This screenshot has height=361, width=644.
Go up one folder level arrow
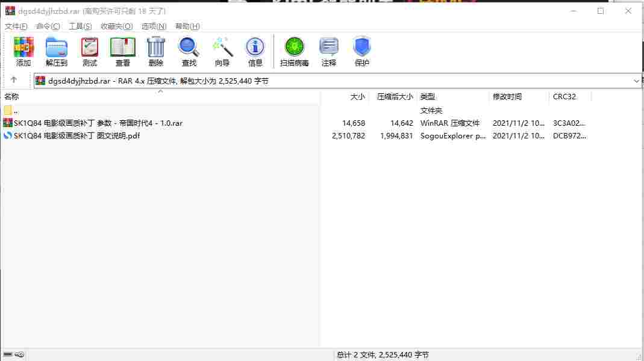point(13,80)
